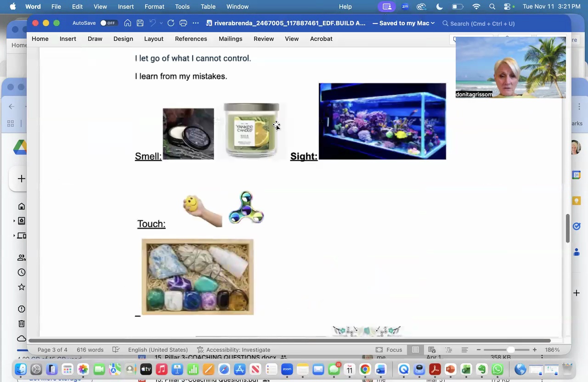Viewport: 588px width, 382px height.
Task: Select the aquarium image
Action: coord(382,121)
